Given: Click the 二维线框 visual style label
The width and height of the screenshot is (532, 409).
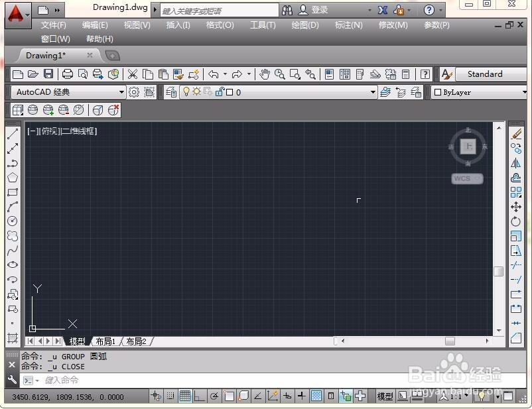Looking at the screenshot, I should point(79,131).
